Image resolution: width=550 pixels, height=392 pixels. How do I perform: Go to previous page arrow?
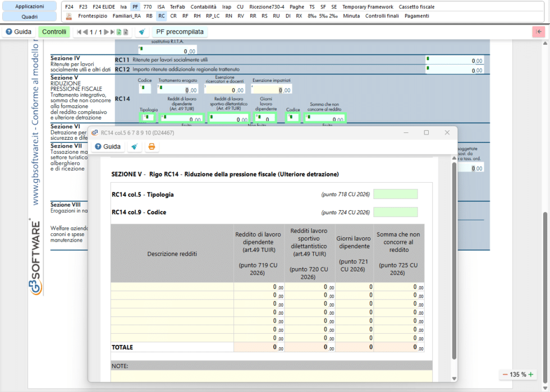[x=85, y=32]
